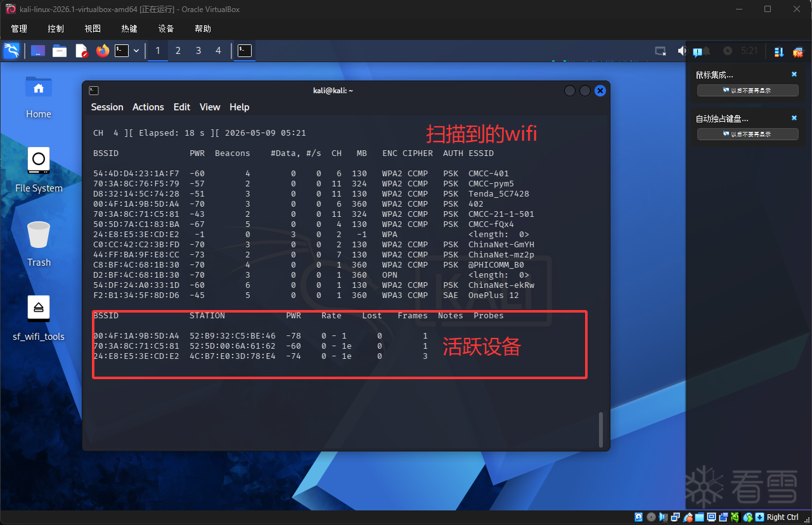
Task: Click the ChinaNet-GmYH network name
Action: (x=501, y=245)
